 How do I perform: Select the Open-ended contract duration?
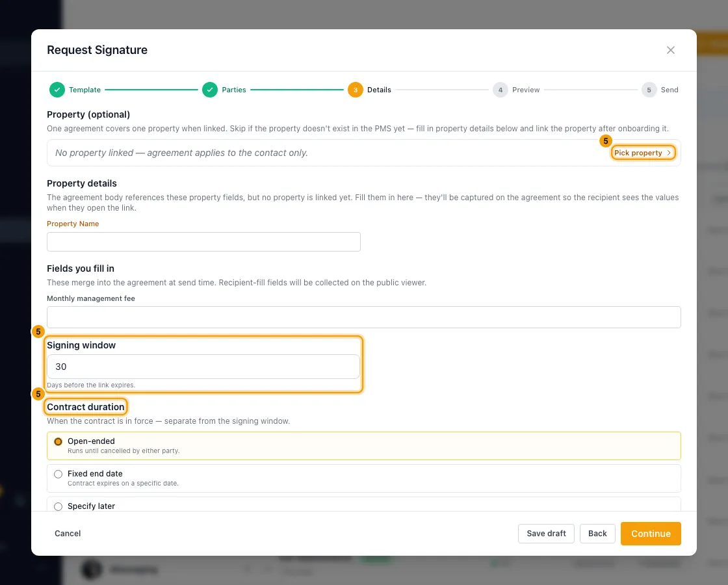click(364, 446)
